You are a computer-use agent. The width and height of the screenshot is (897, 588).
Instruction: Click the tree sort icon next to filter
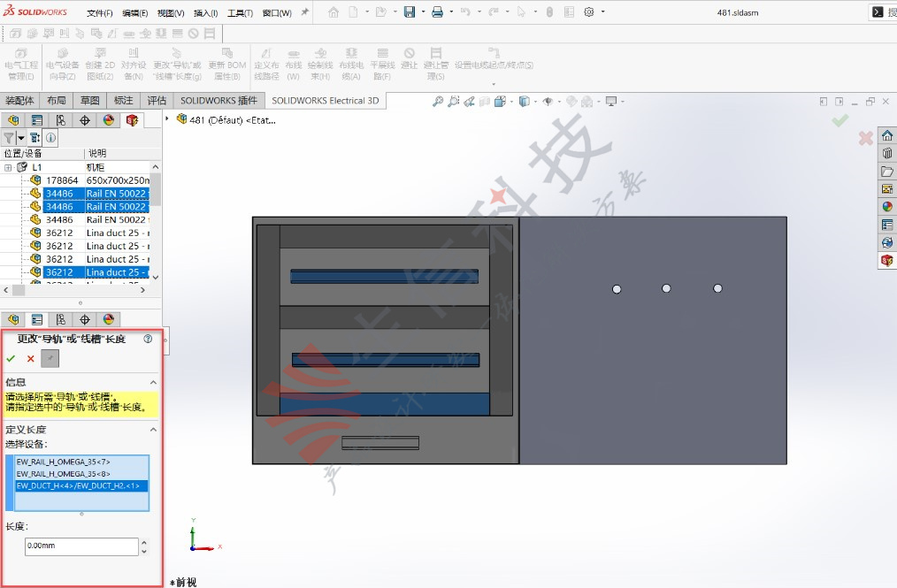[x=34, y=138]
